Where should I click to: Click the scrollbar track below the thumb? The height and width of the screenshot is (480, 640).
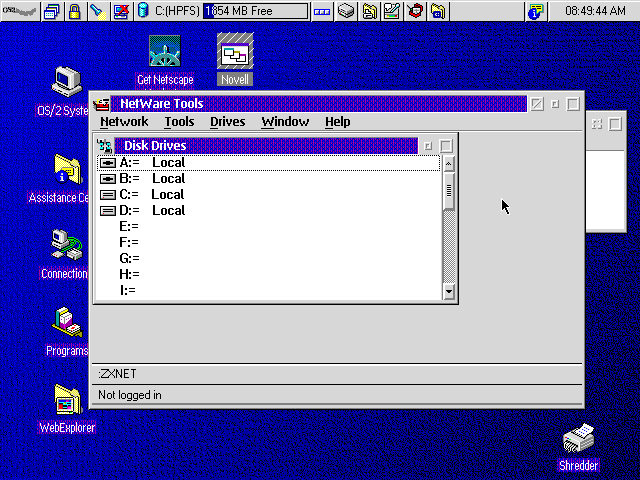(x=449, y=247)
